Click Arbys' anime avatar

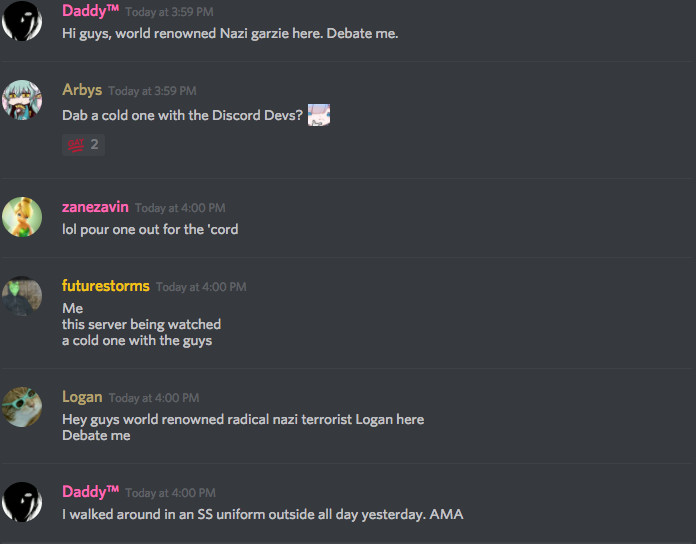point(22,100)
